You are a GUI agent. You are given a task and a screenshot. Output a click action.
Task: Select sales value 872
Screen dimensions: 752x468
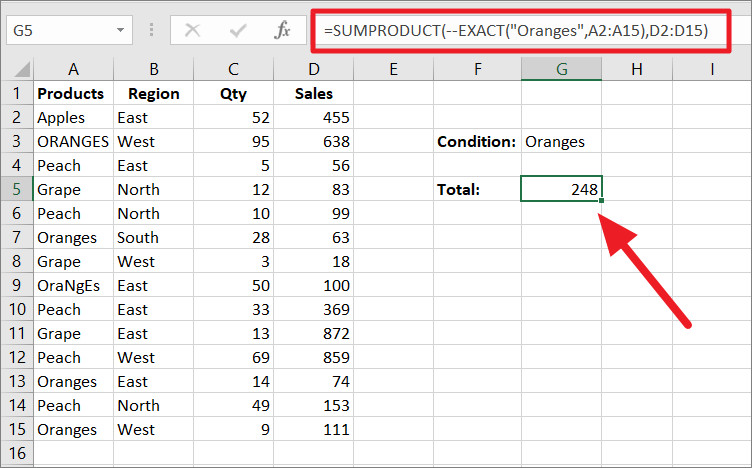click(314, 333)
